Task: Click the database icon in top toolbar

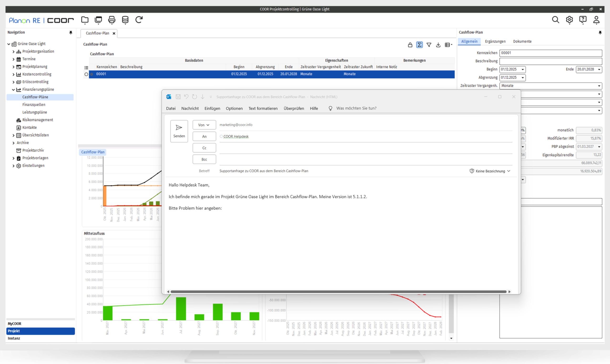Action: pyautogui.click(x=125, y=20)
